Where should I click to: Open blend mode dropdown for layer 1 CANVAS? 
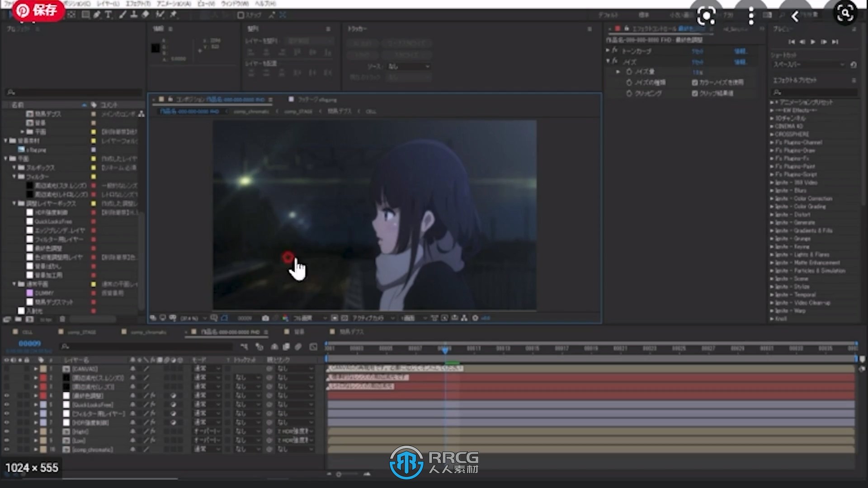click(208, 369)
